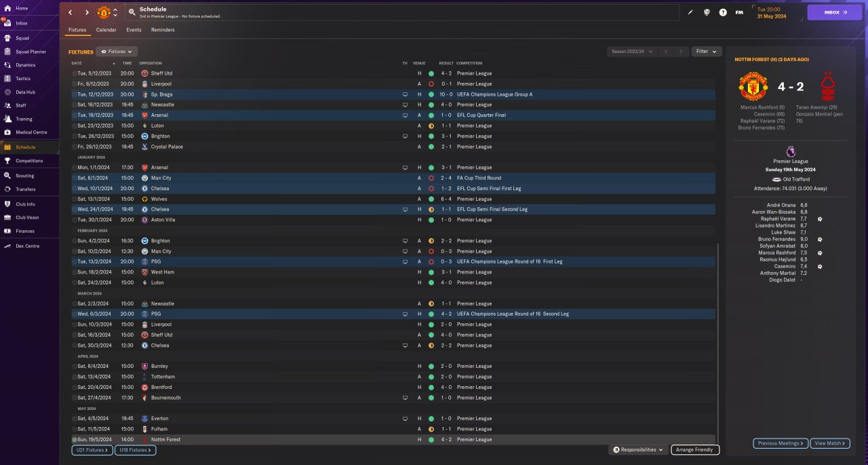The height and width of the screenshot is (465, 868).
Task: Click Bruno Fernandes in the ratings list
Action: click(776, 239)
